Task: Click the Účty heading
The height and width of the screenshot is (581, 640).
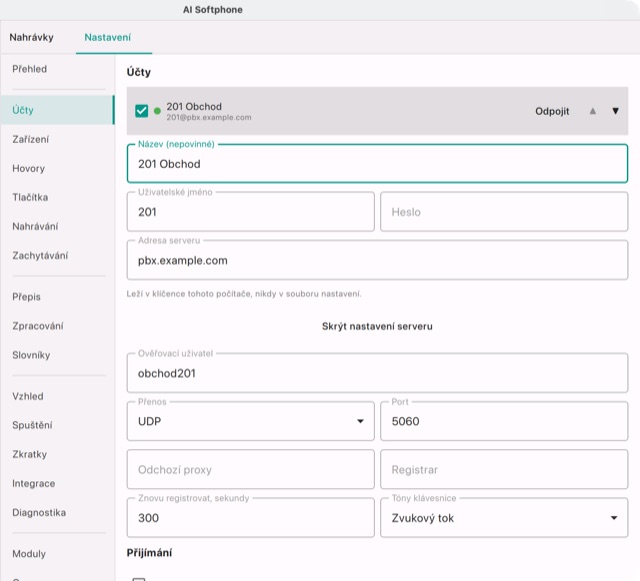Action: [139, 72]
